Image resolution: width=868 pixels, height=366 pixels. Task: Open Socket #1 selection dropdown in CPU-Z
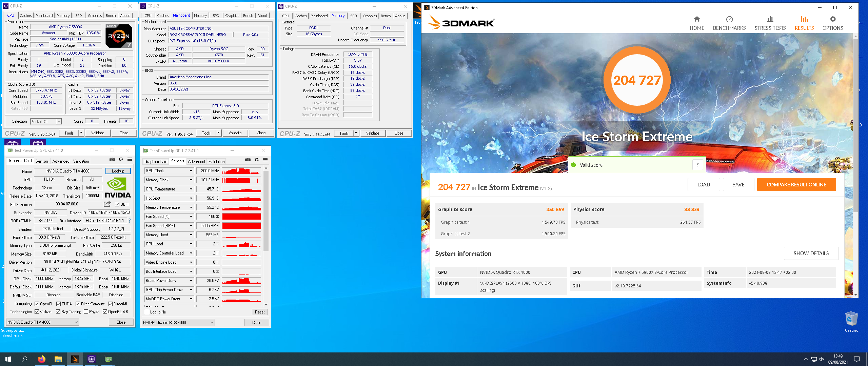[46, 121]
